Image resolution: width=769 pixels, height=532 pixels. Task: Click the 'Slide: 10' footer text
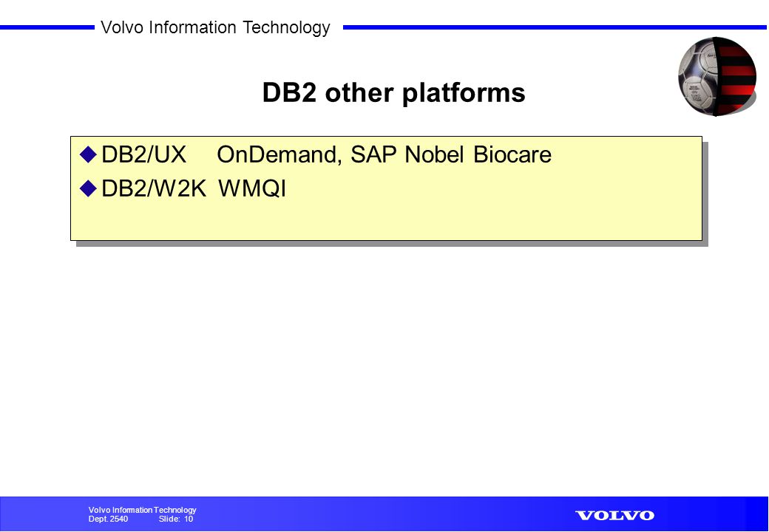(176, 519)
